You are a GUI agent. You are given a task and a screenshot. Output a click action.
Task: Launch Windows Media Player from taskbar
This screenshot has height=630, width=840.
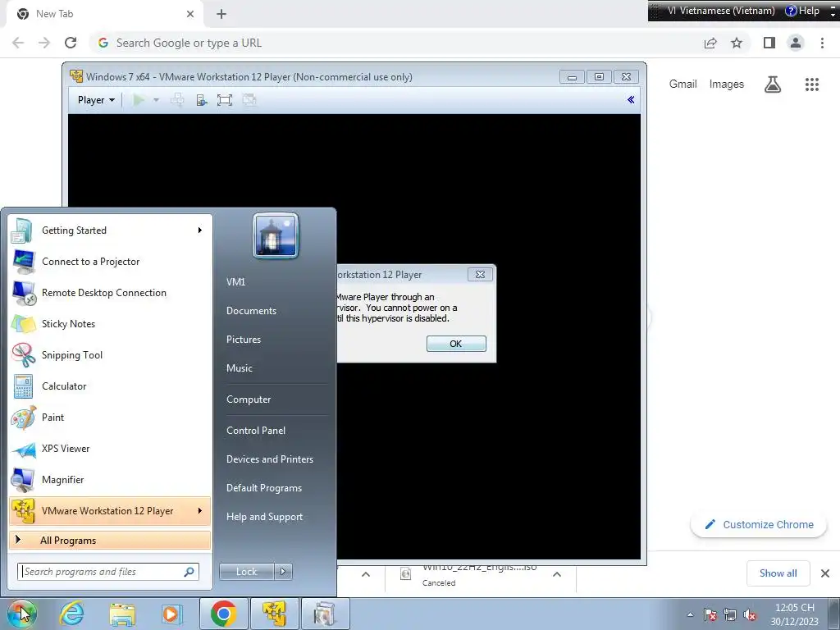172,614
